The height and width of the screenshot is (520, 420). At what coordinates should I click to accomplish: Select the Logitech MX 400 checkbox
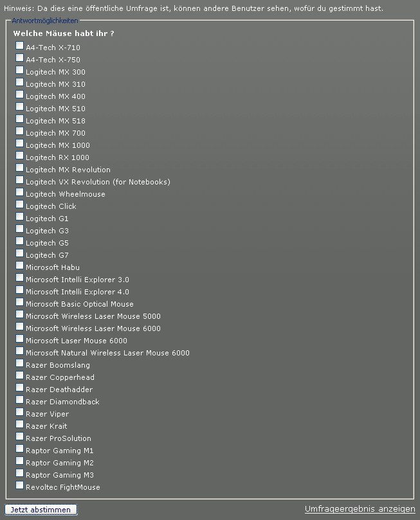(19, 94)
